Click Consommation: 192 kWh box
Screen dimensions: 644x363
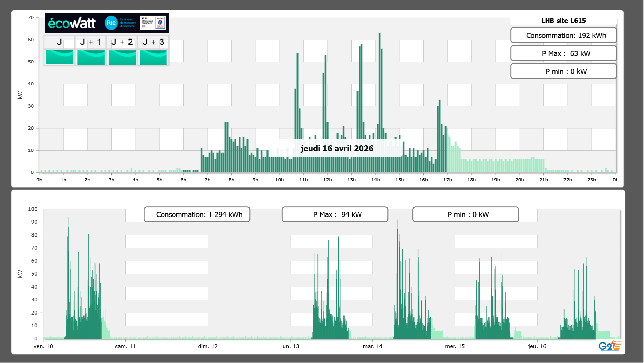click(563, 35)
